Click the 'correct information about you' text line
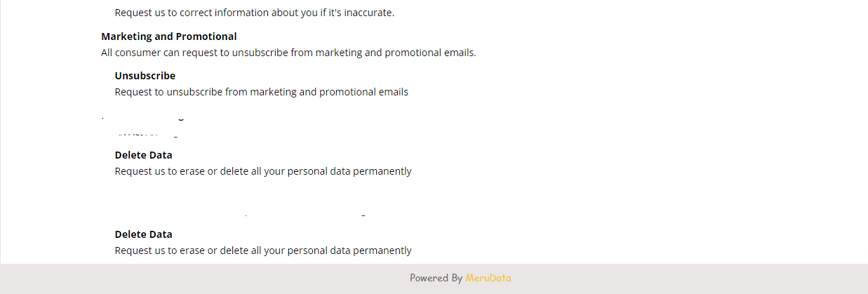 click(x=255, y=13)
